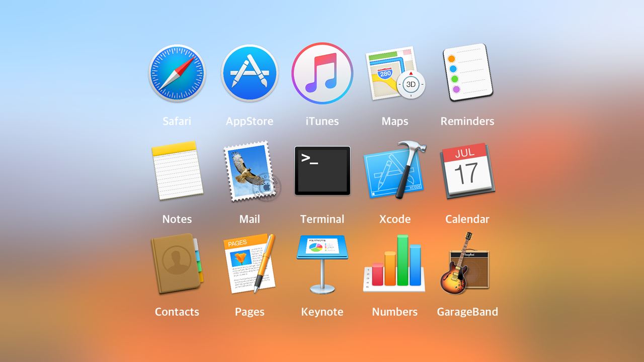Launch the Pages document icon
This screenshot has height=362, width=644.
[250, 263]
